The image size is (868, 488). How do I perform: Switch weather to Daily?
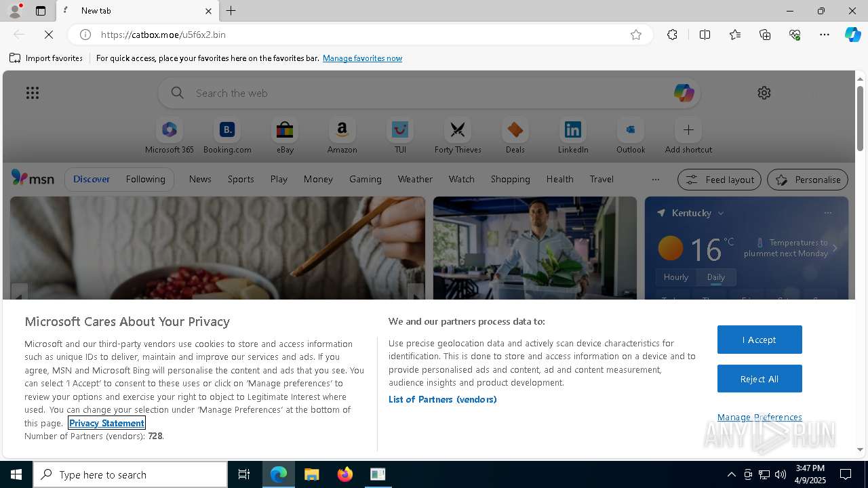coord(716,277)
